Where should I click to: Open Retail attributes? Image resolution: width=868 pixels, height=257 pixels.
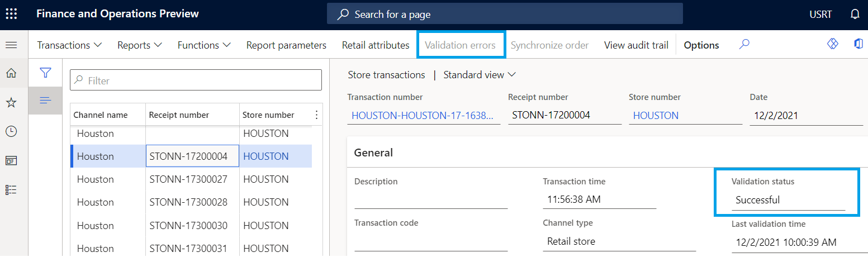(x=376, y=45)
